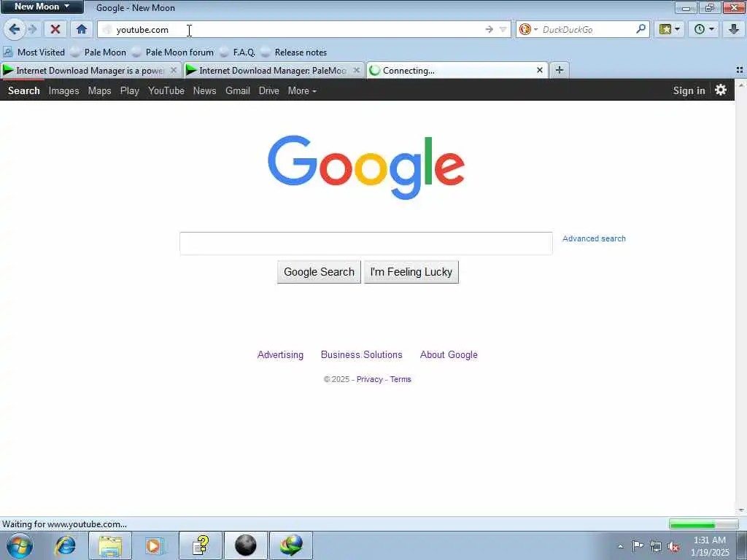Open the New Moon application menu
Screen dimensions: 747x560
point(42,7)
